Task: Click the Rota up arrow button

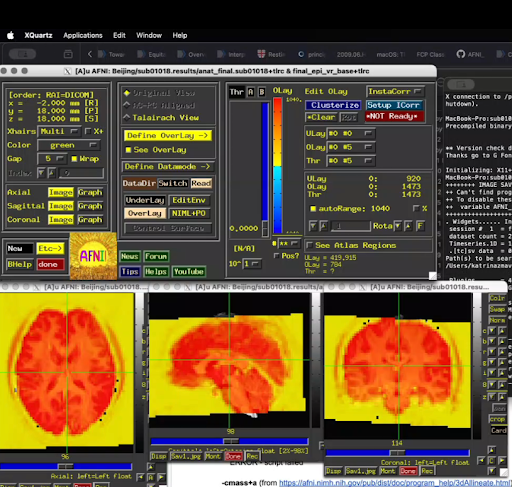Action: [408, 226]
